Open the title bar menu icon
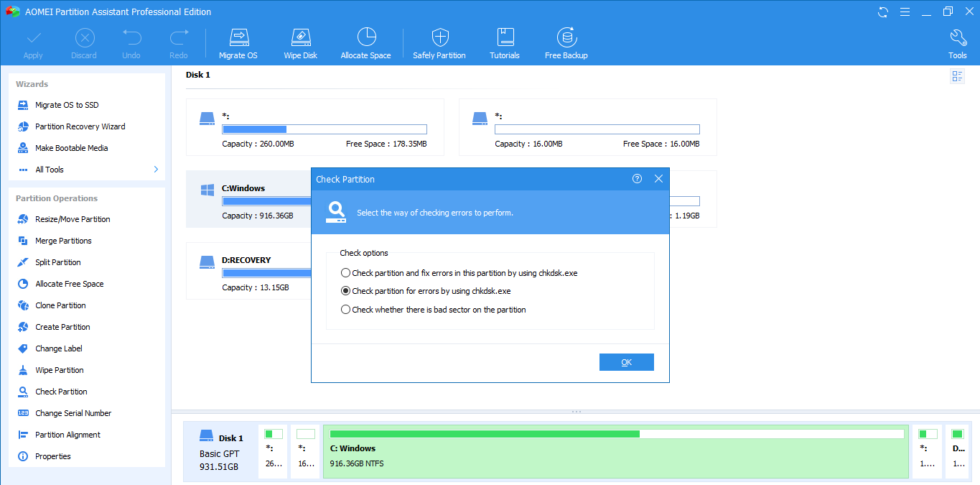 (x=903, y=12)
